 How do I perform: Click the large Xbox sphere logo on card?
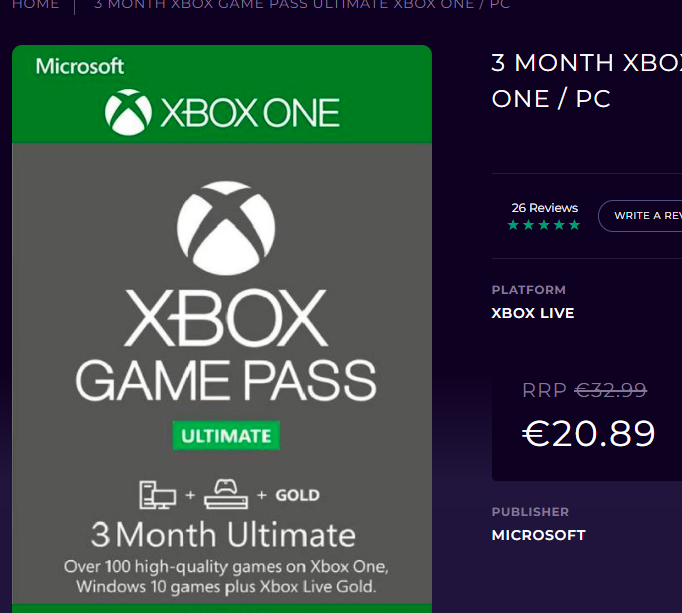pos(226,228)
